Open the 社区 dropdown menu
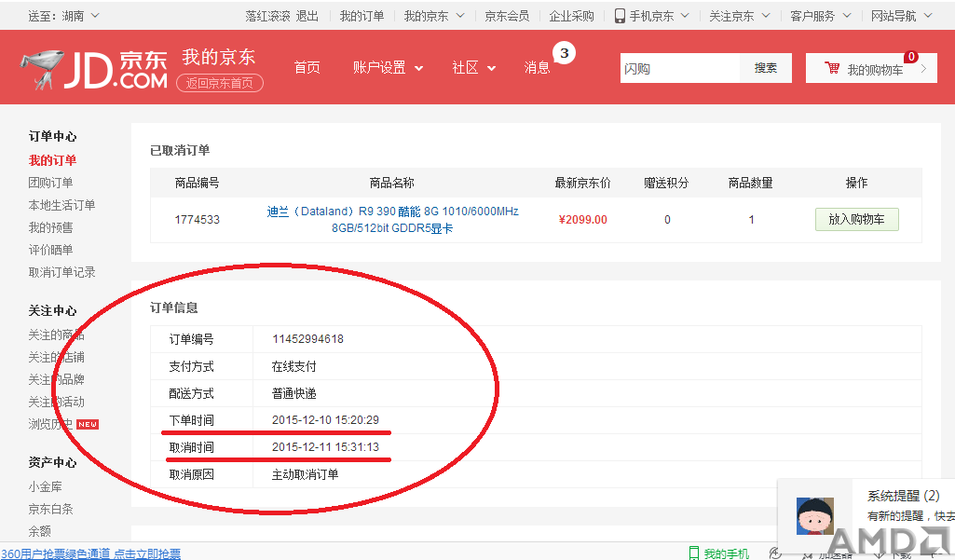The height and width of the screenshot is (560, 955). (473, 68)
